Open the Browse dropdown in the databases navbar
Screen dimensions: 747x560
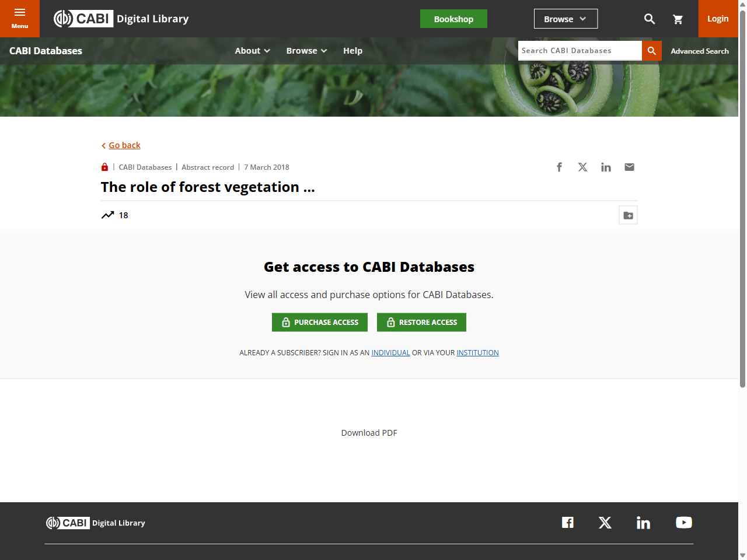(x=306, y=51)
